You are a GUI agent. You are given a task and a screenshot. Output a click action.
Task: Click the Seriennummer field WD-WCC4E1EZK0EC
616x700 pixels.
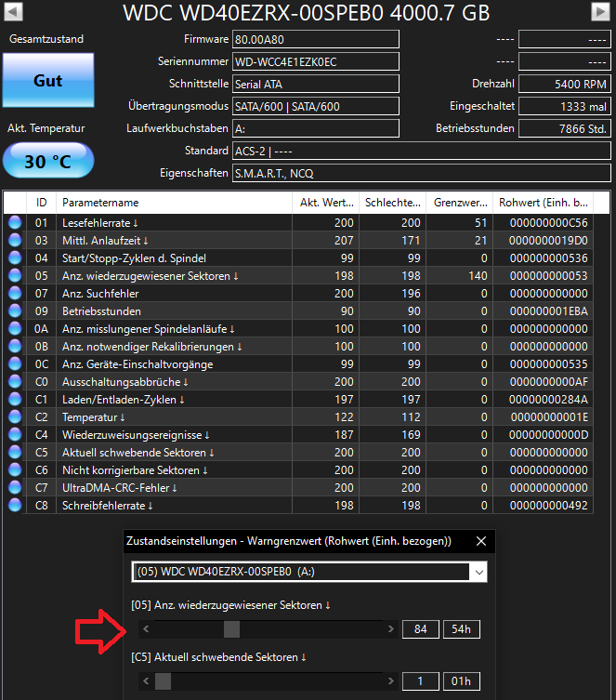click(x=316, y=61)
